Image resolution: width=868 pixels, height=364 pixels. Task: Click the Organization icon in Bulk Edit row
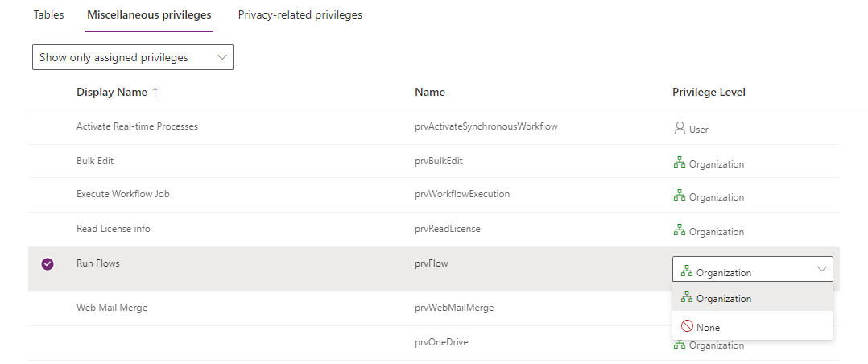[x=680, y=163]
